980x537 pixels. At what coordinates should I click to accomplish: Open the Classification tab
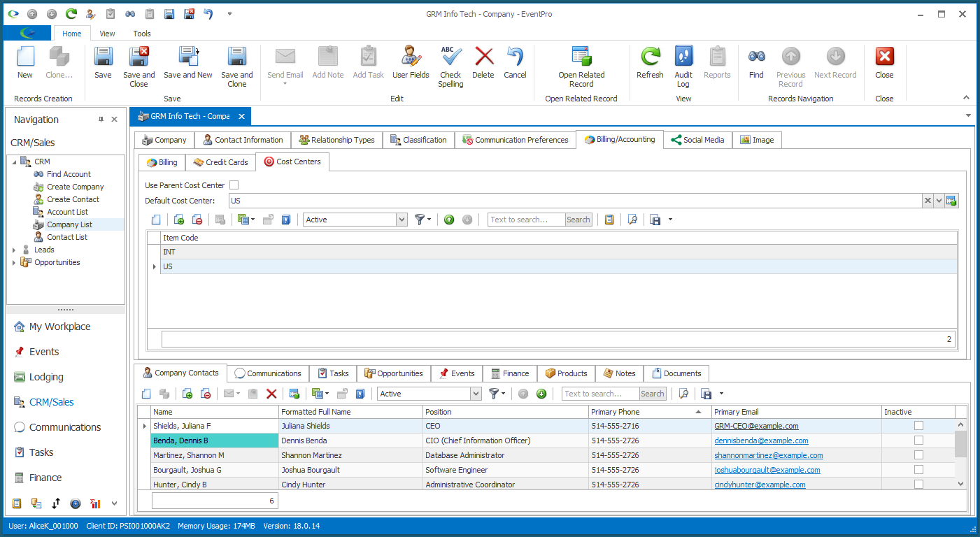pyautogui.click(x=418, y=140)
